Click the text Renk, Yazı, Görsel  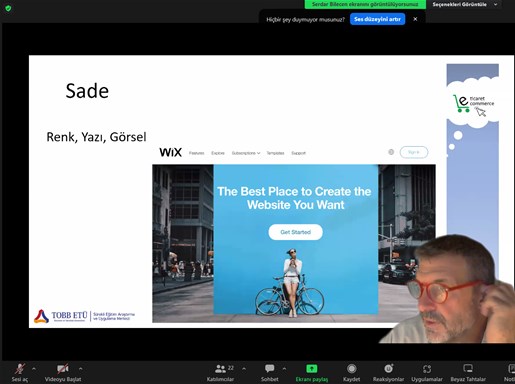tap(96, 137)
